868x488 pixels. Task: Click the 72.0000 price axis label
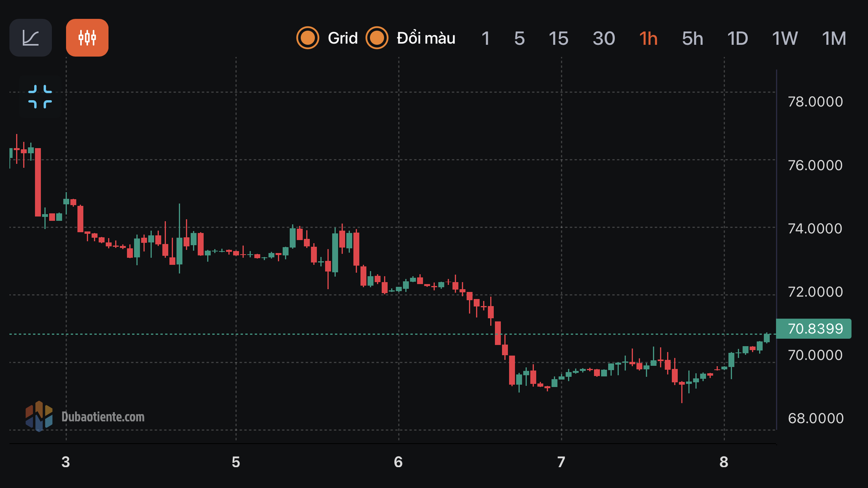tap(815, 292)
